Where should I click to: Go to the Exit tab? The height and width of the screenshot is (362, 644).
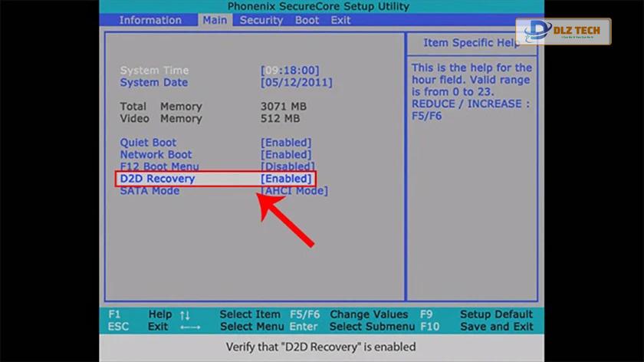click(340, 20)
